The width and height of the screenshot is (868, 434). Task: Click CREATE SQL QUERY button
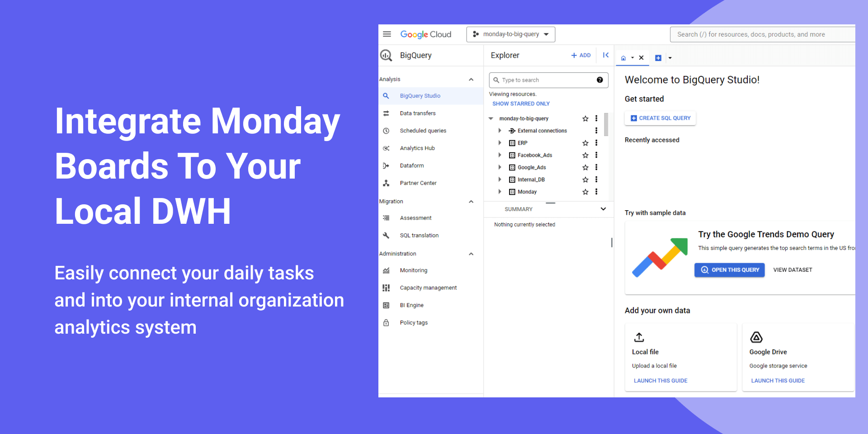coord(660,118)
